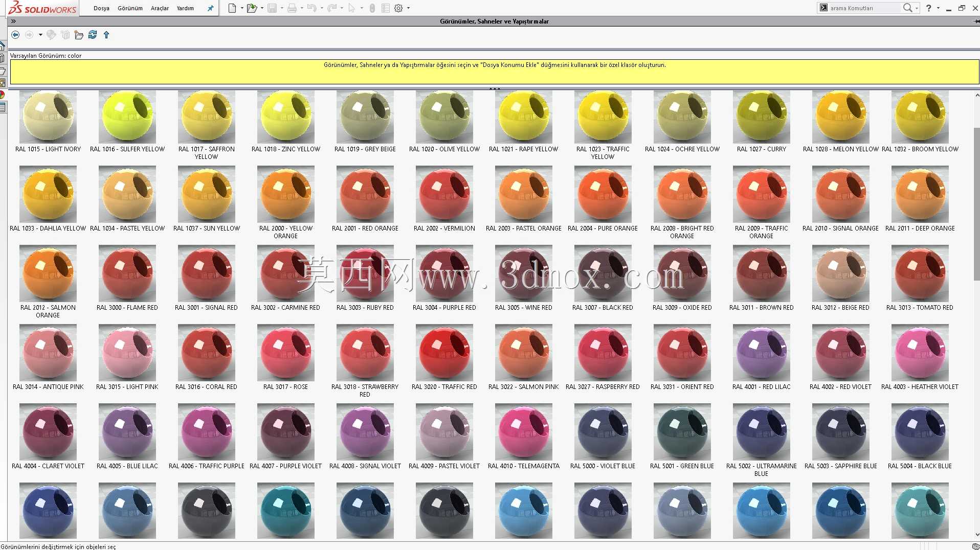The width and height of the screenshot is (980, 550).
Task: Open the Yardım menu
Action: point(185,8)
